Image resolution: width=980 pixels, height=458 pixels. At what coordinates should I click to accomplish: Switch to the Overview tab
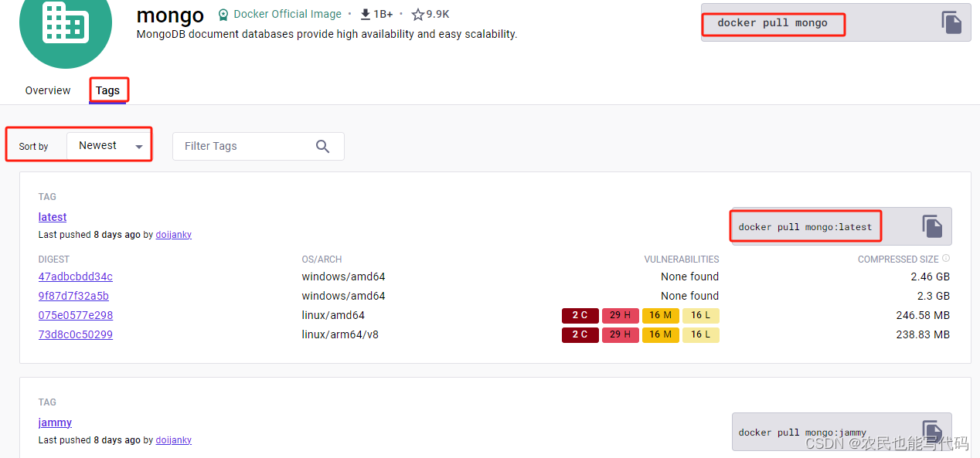point(47,90)
